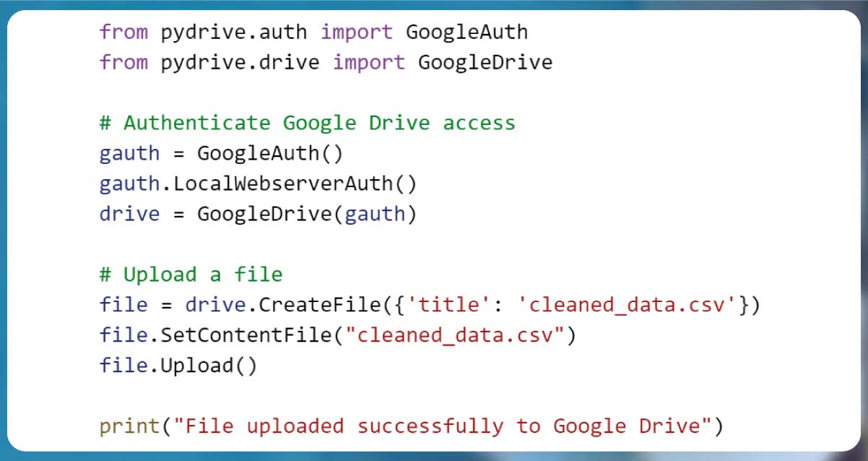Click the 'from pydrive.drive import GoogleDrive' line

click(x=326, y=62)
